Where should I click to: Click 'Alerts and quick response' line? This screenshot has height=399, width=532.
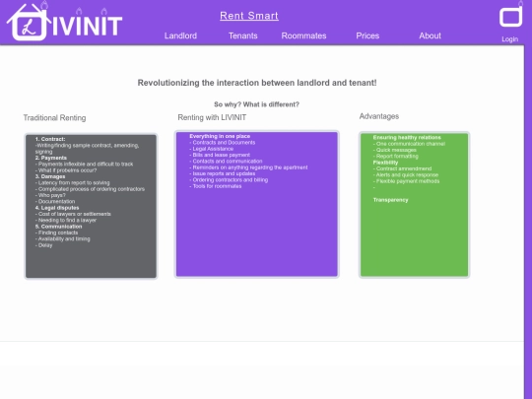(406, 175)
